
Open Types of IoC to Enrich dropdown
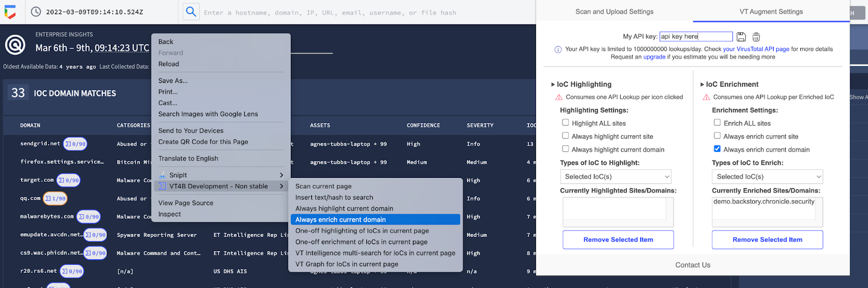[768, 177]
